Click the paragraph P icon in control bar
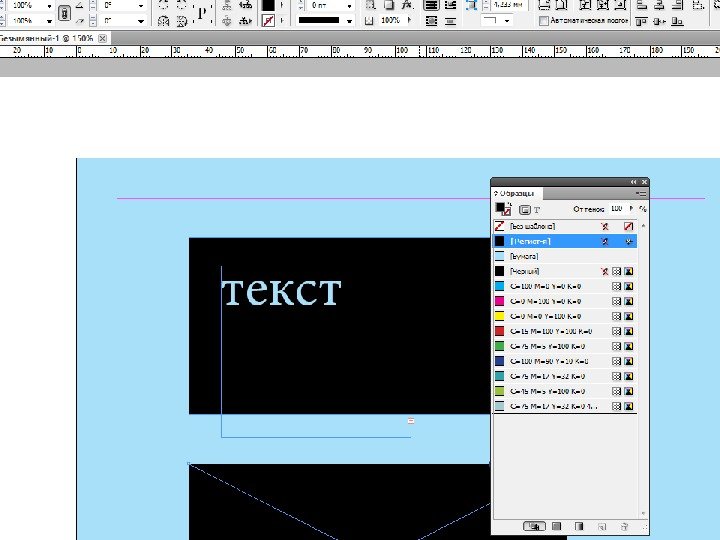The width and height of the screenshot is (720, 540). tap(202, 13)
